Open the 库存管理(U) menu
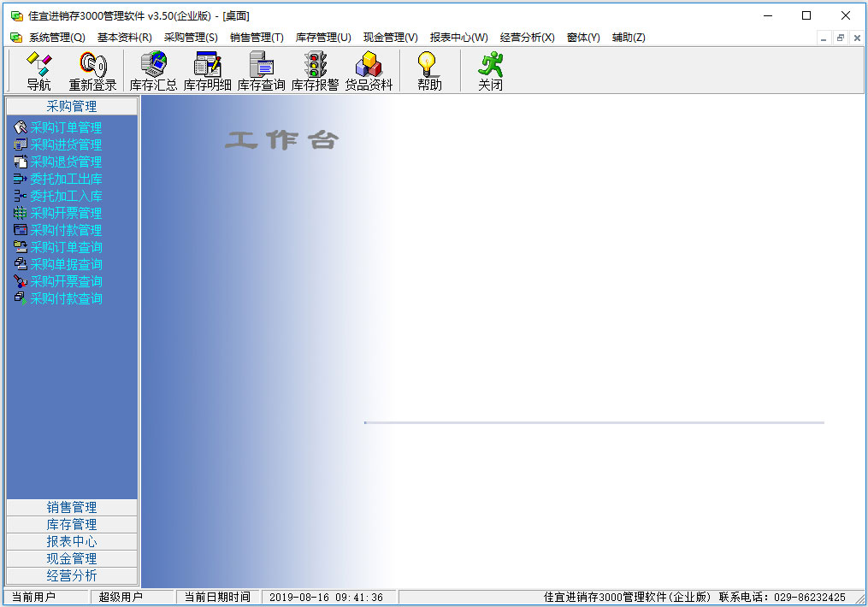The image size is (868, 607). point(323,38)
